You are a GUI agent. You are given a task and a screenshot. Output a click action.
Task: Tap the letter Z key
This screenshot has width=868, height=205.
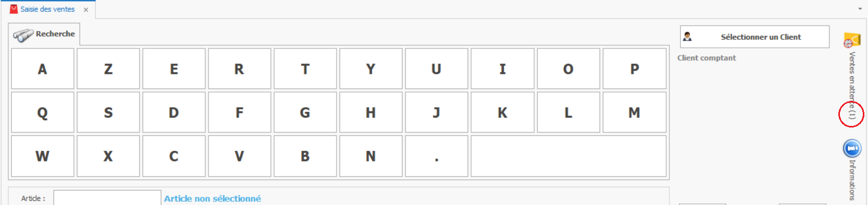108,69
